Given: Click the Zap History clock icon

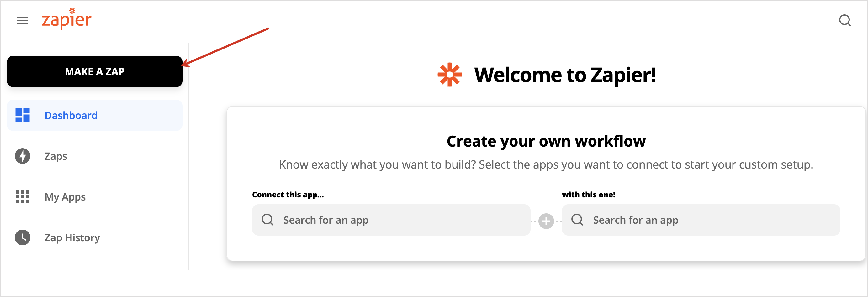Looking at the screenshot, I should [x=23, y=238].
